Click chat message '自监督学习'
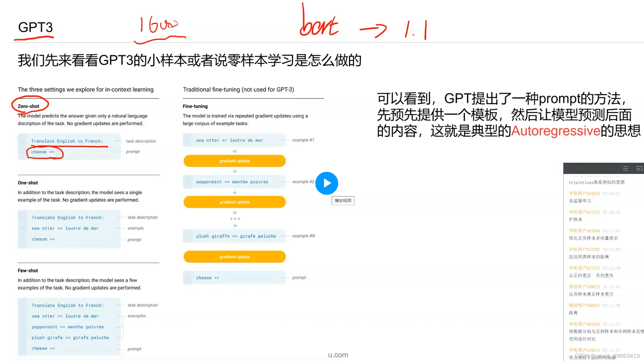This screenshot has height=361, width=644. 580,201
